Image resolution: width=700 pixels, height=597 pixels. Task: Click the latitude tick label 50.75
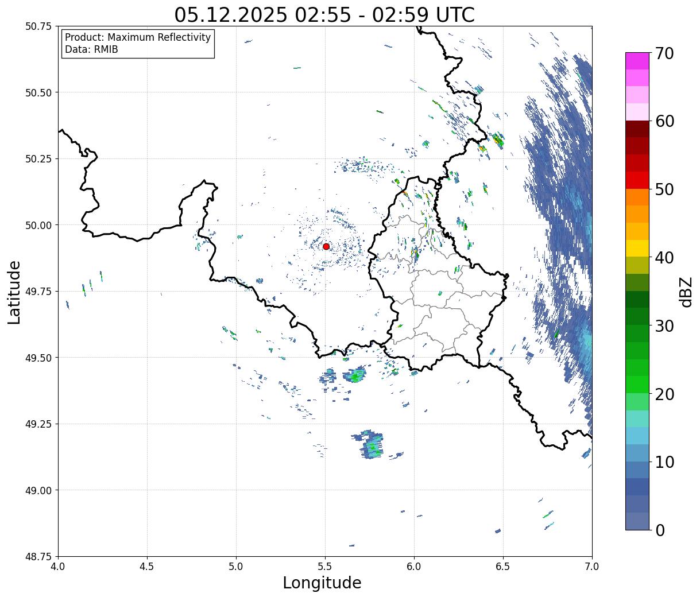click(38, 26)
